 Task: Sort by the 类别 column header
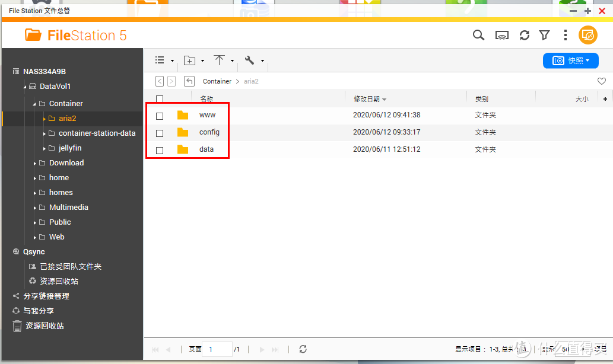(482, 99)
